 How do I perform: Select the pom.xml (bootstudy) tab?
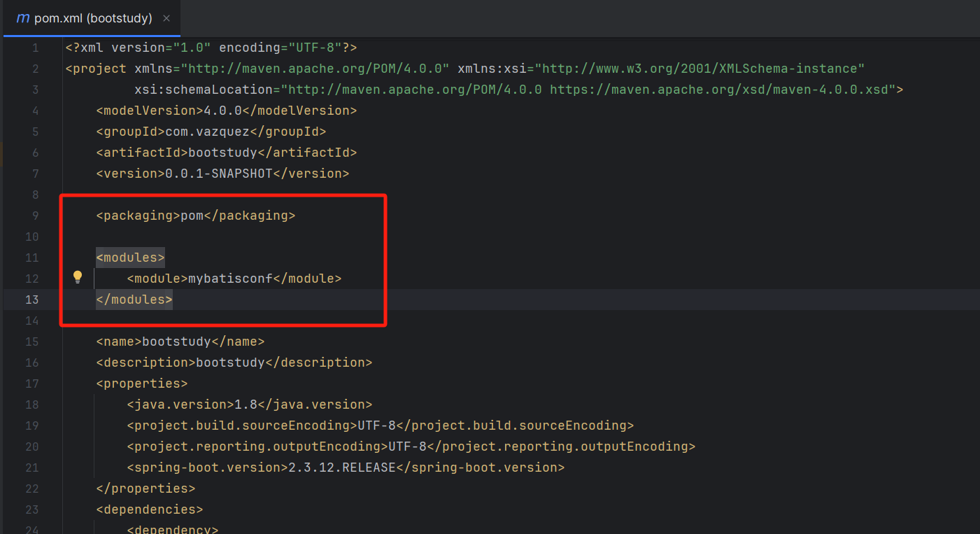(92, 18)
